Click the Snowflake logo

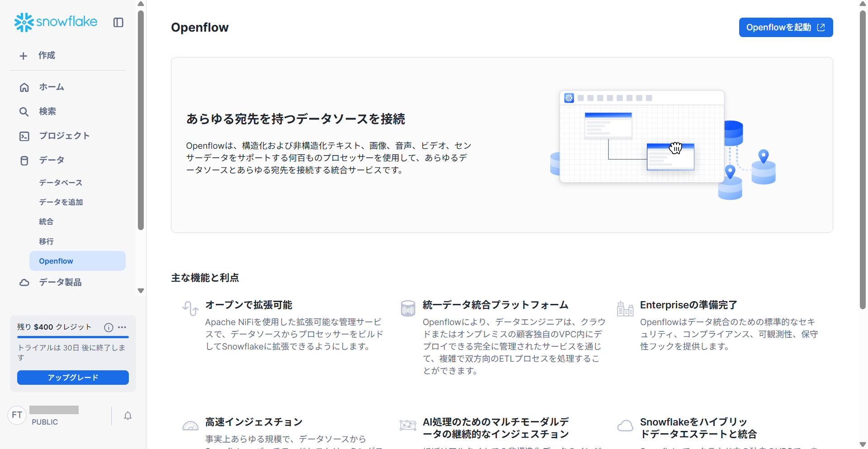[56, 22]
